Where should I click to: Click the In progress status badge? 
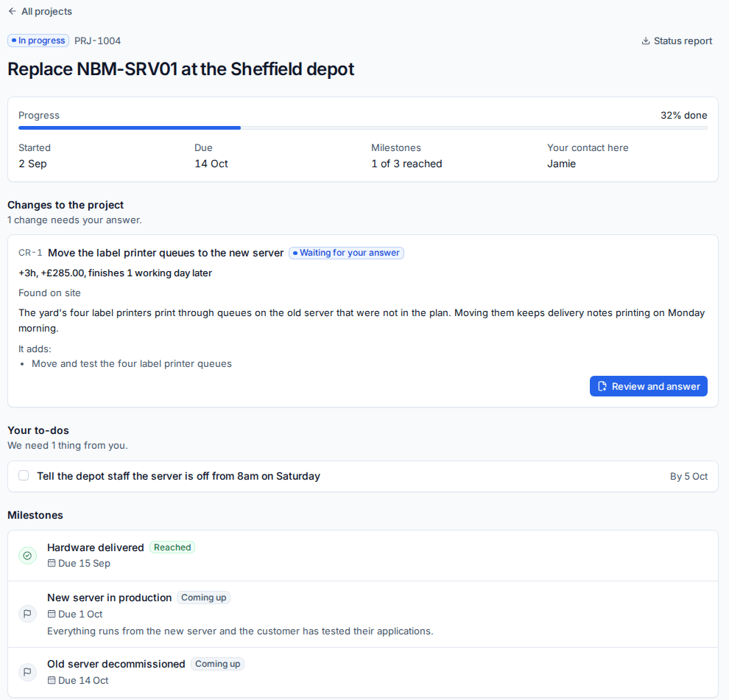pyautogui.click(x=38, y=41)
